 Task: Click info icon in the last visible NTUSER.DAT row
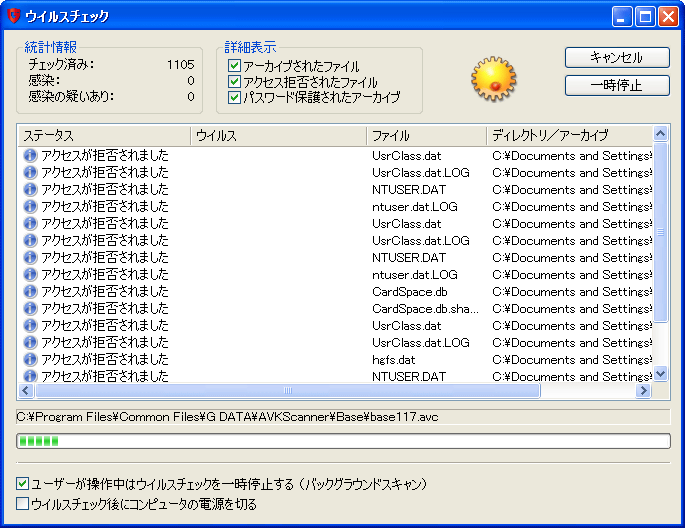[x=30, y=376]
